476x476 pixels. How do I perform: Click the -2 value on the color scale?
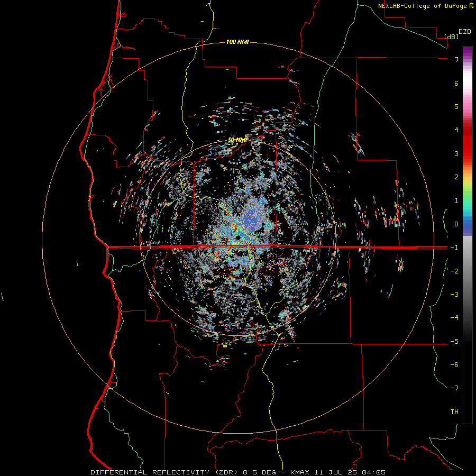454,271
